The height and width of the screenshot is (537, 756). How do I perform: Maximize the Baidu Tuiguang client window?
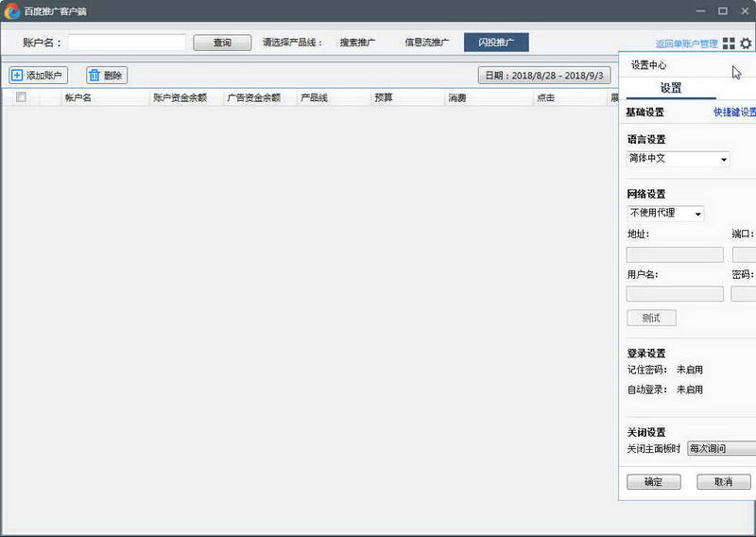click(x=723, y=10)
